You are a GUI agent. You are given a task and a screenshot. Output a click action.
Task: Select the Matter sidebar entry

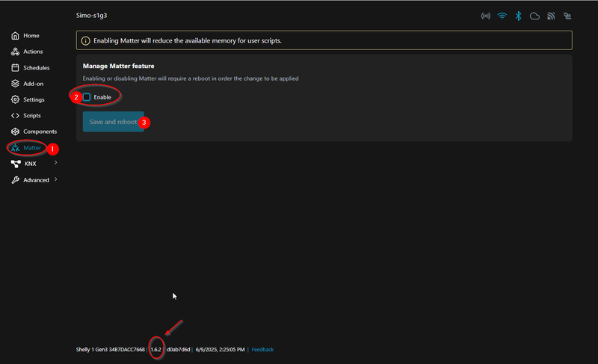click(x=31, y=148)
